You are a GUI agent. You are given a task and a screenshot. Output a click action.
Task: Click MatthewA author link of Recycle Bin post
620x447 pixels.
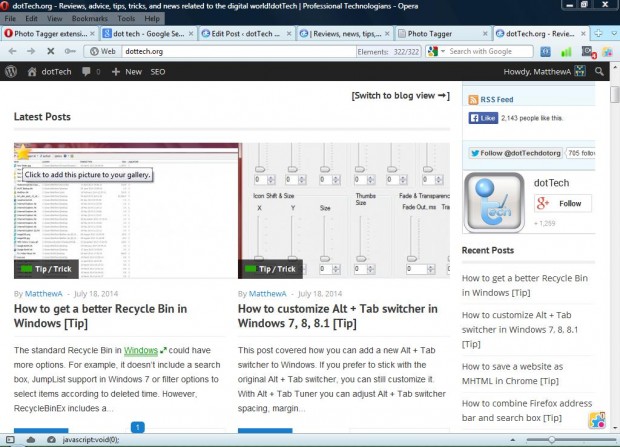[43, 294]
